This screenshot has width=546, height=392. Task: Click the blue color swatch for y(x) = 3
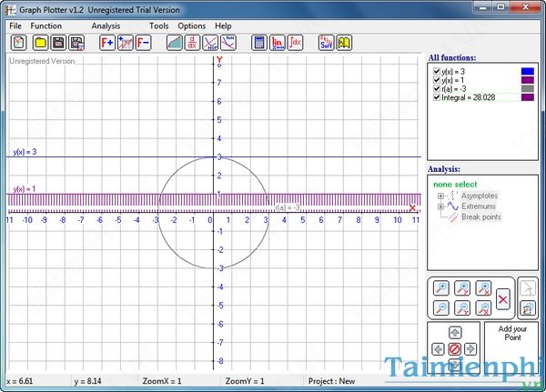coord(527,68)
